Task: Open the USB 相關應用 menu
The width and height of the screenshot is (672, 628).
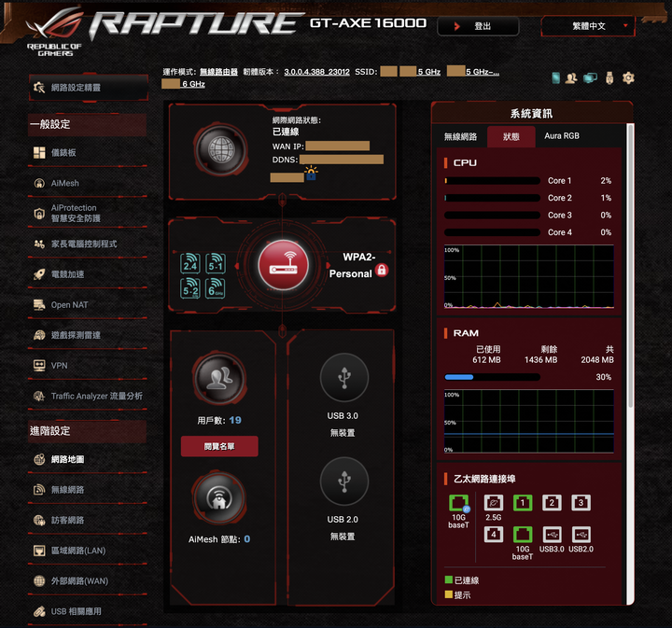Action: click(88, 612)
